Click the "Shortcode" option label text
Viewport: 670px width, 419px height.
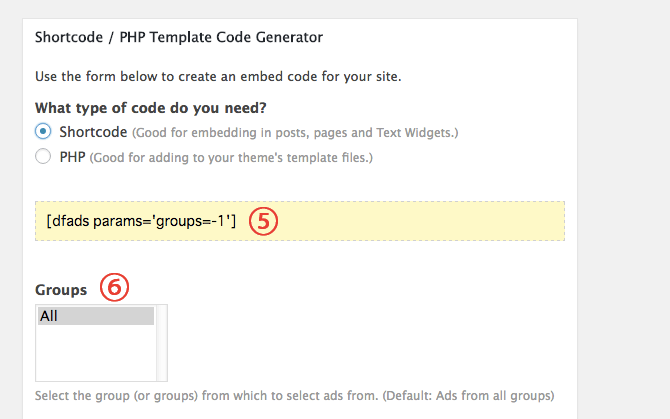(93, 132)
